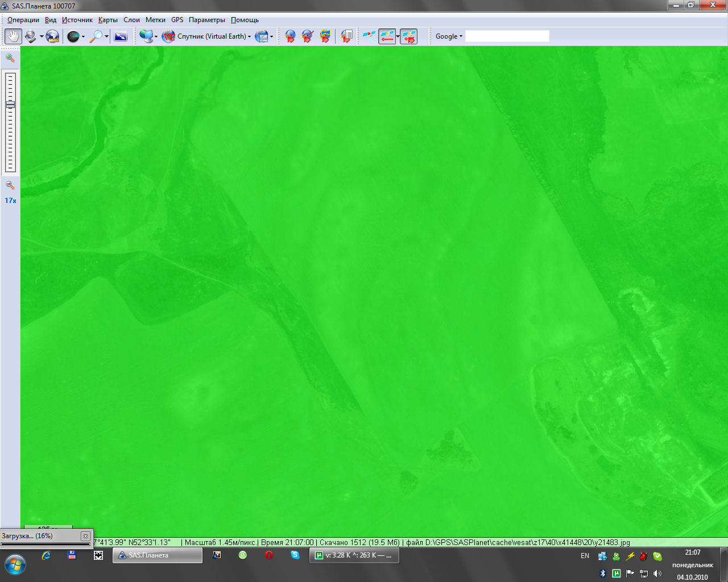Click zoom in magnifier on left panel
728x582 pixels.
(x=10, y=57)
